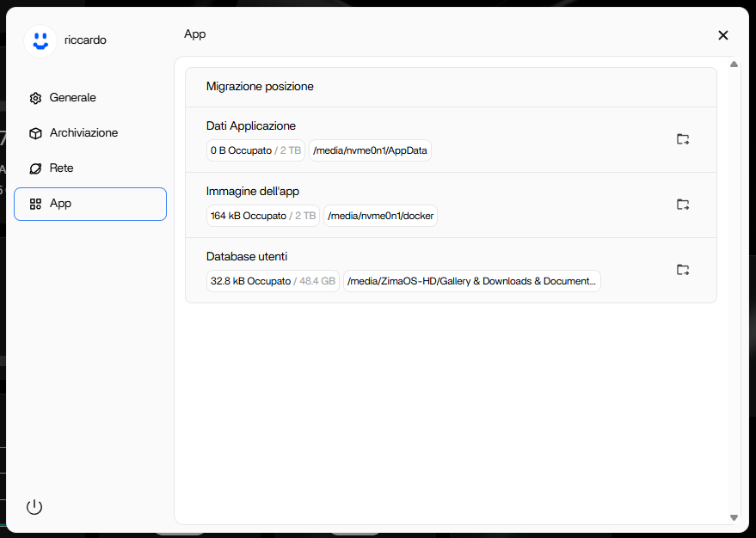Click the network icon beside Rete
This screenshot has height=538, width=756.
coord(35,168)
